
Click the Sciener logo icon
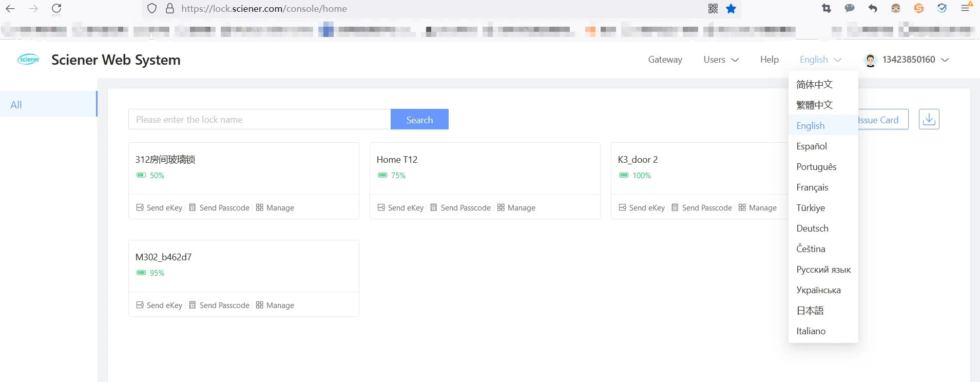[29, 60]
